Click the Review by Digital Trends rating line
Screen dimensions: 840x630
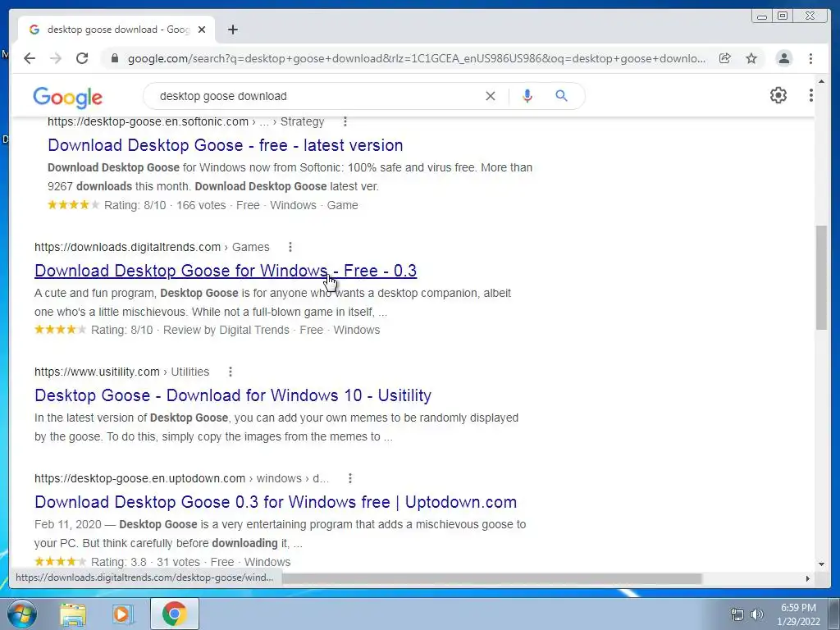coord(208,330)
